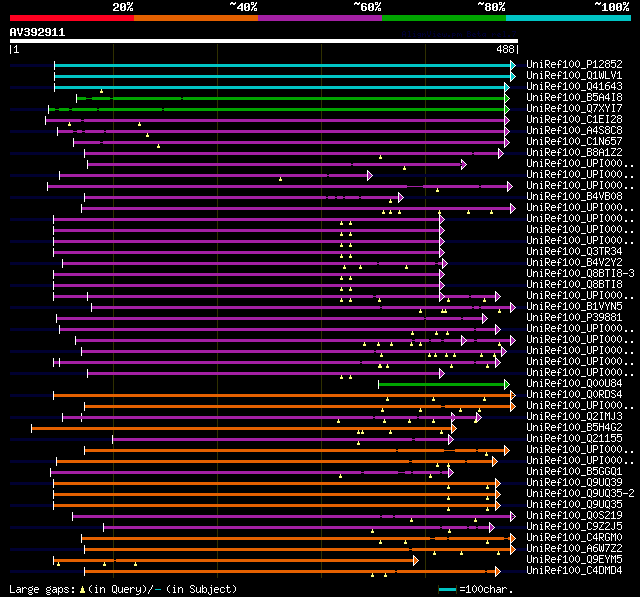The height and width of the screenshot is (597, 640).
Task: Click the red 20% identity legend segment
Action: tap(72, 18)
